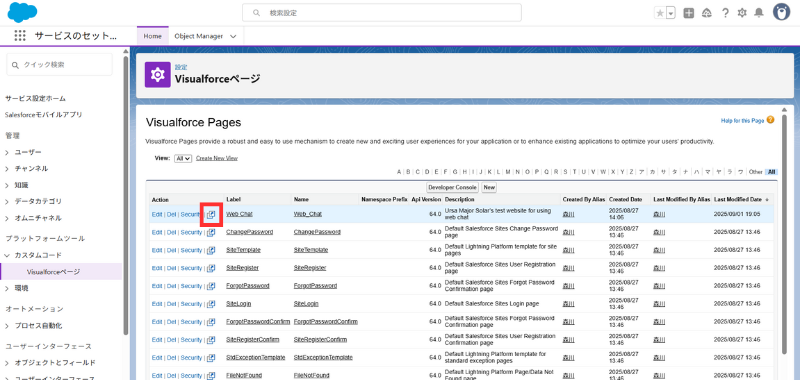Delete the ChangePassword page
The height and width of the screenshot is (380, 800).
click(x=171, y=232)
